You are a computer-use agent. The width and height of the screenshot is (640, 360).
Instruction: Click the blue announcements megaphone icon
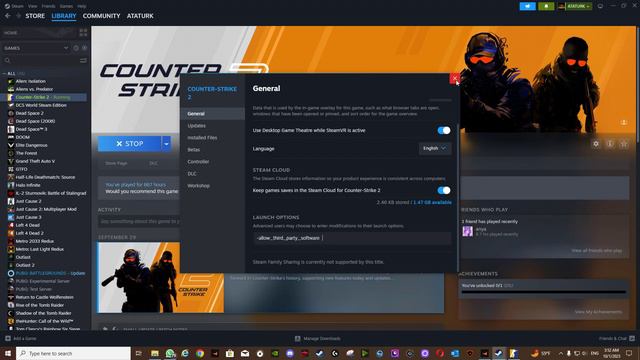pyautogui.click(x=527, y=6)
